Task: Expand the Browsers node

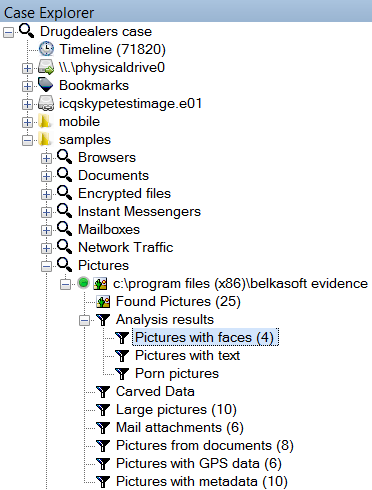Action: coord(46,158)
